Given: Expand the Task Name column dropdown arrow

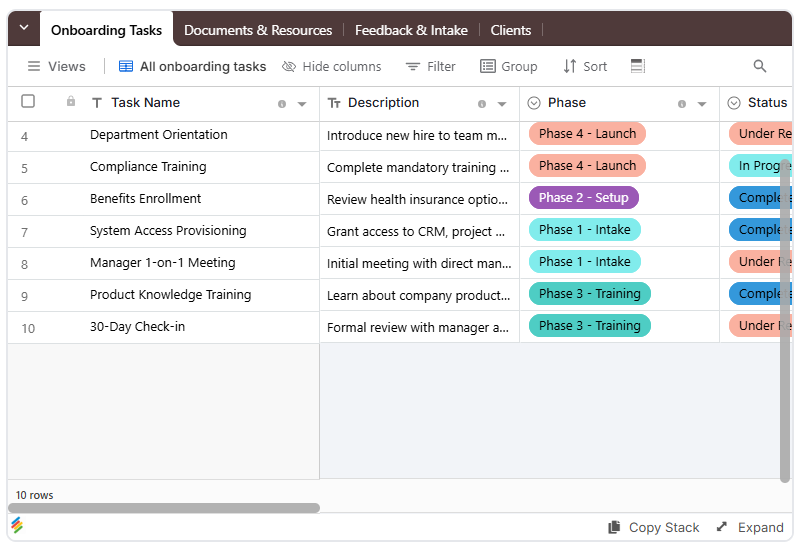Looking at the screenshot, I should coord(302,104).
